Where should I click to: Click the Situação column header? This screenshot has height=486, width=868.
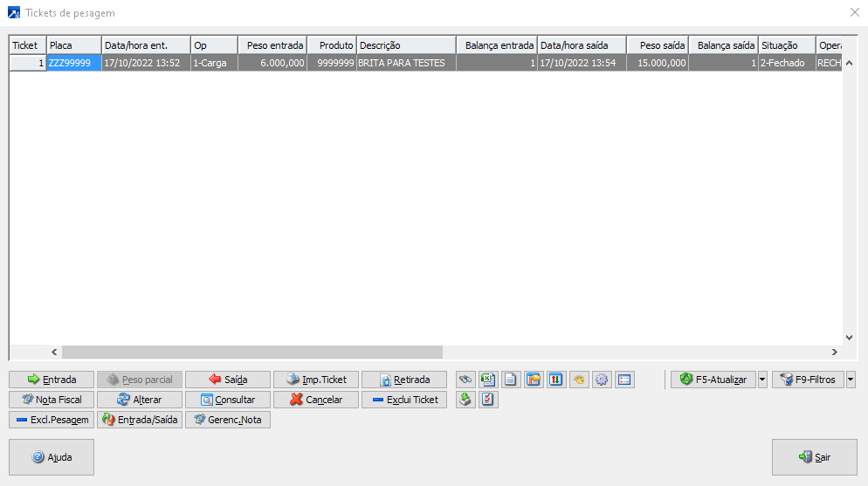pos(787,45)
